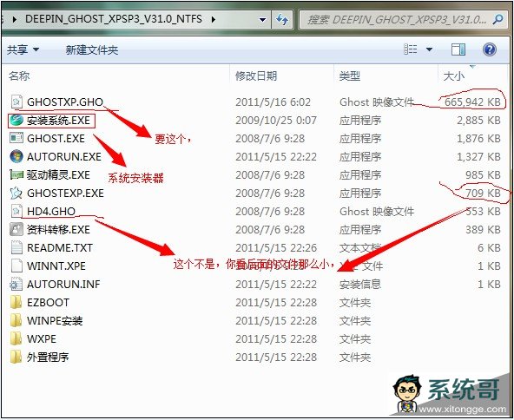
Task: Expand the arrow after DEEPIN_GHOST_XPSP3_V31.0_NTFS
Action: [214, 19]
